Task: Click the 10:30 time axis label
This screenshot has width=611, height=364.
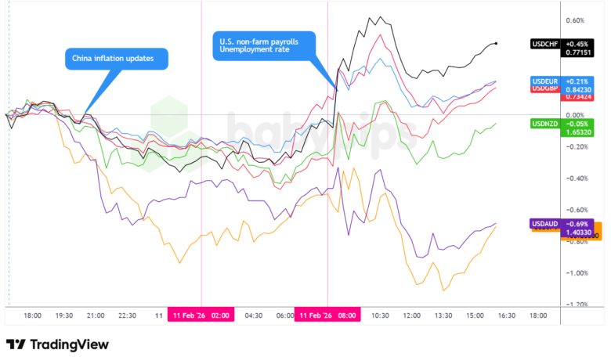Action: coord(379,315)
